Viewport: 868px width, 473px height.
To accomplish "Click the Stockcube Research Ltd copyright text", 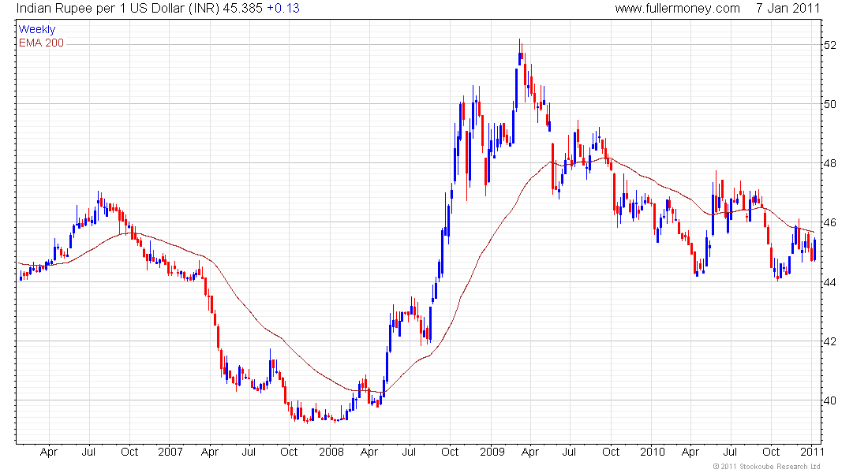I will (x=766, y=467).
